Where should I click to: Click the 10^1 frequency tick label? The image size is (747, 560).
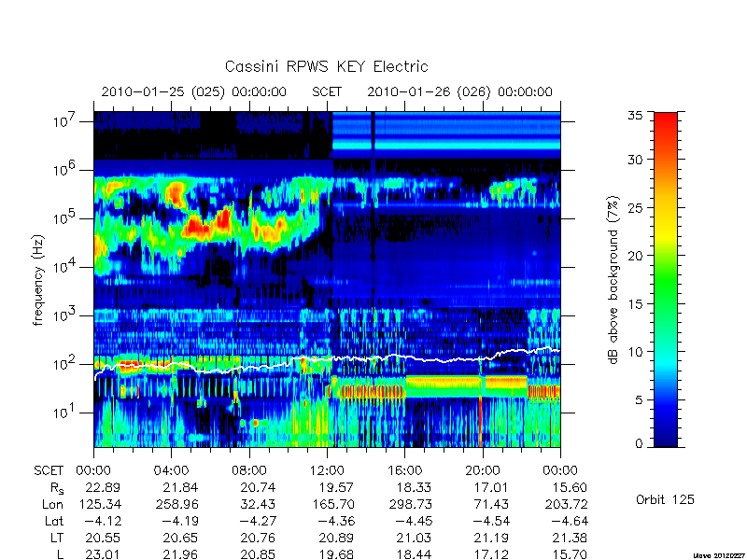tap(64, 412)
